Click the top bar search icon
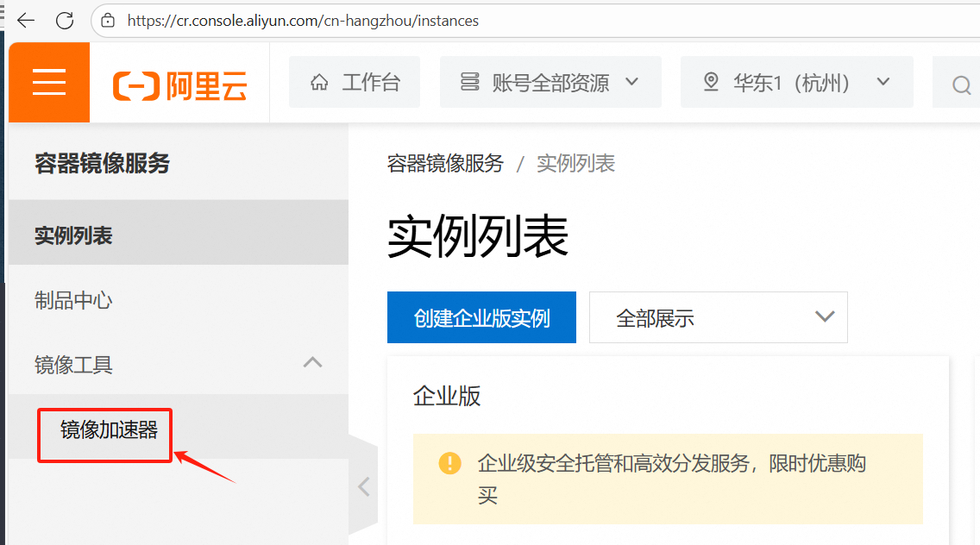Screen dimensions: 980x545 (x=961, y=85)
